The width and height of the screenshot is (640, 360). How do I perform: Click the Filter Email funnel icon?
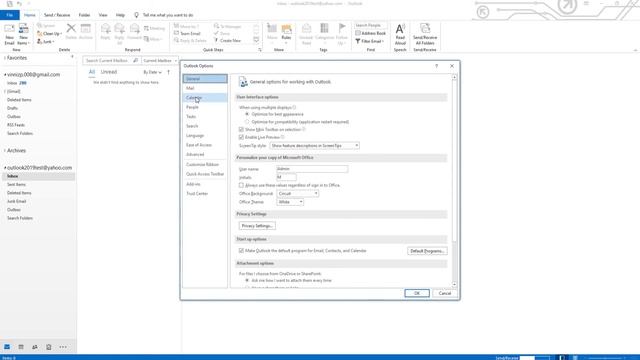(x=358, y=41)
